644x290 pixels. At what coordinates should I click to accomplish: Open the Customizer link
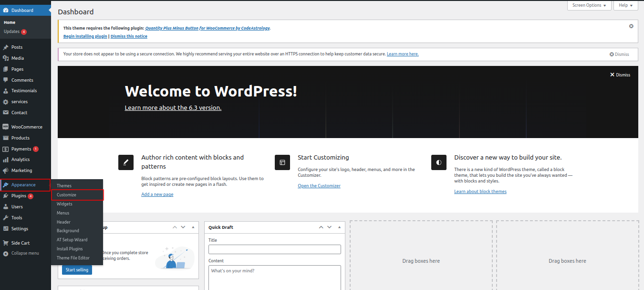[319, 186]
